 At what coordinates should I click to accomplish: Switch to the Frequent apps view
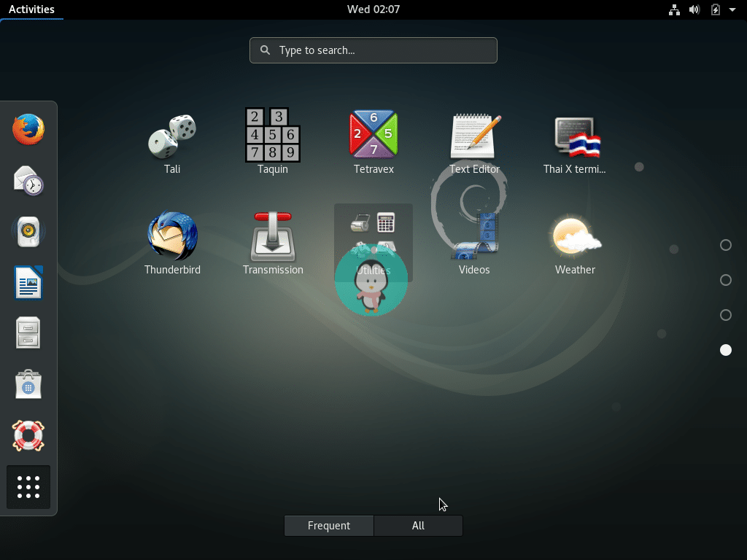328,525
